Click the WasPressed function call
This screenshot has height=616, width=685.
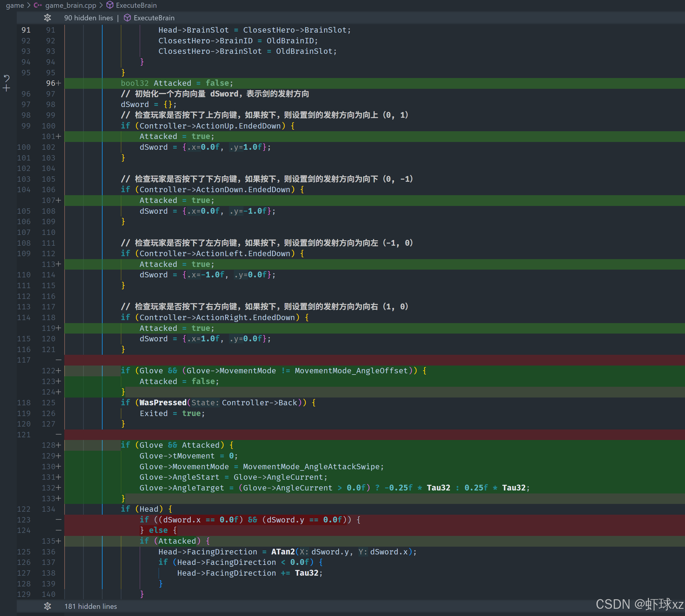(163, 402)
